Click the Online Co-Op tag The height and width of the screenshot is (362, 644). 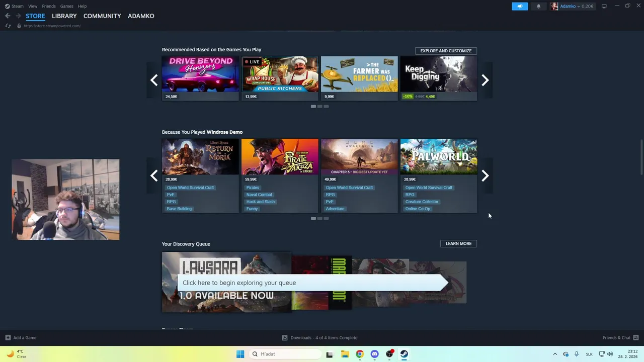418,209
